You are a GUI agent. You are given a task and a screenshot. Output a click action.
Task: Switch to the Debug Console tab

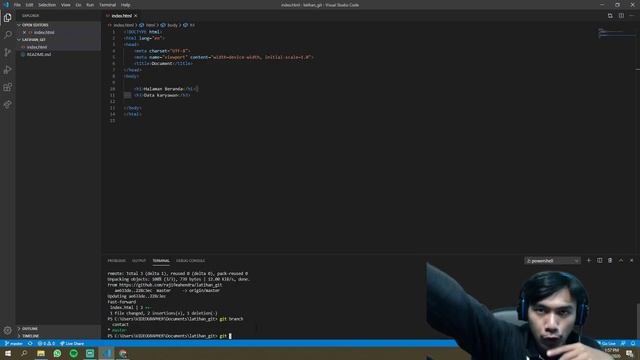click(x=191, y=260)
